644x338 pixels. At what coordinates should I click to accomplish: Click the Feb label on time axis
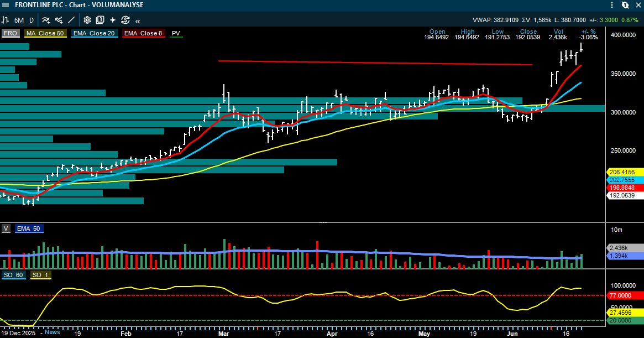click(x=126, y=334)
